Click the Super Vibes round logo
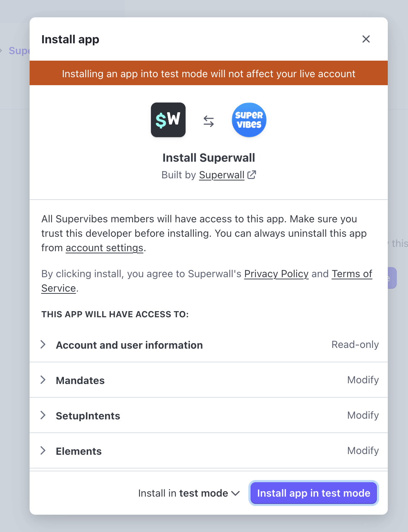The height and width of the screenshot is (532, 408). click(249, 120)
